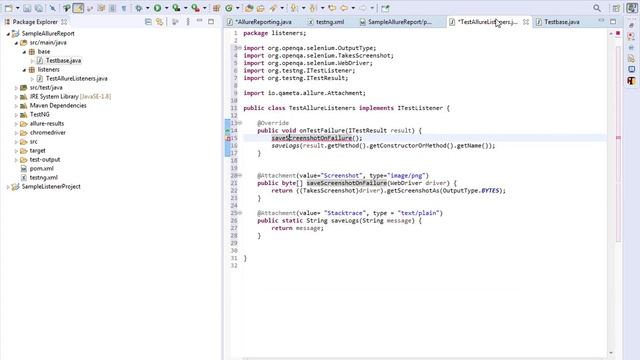
Task: Fold the onTestFailure method at line 13
Action: [240, 123]
